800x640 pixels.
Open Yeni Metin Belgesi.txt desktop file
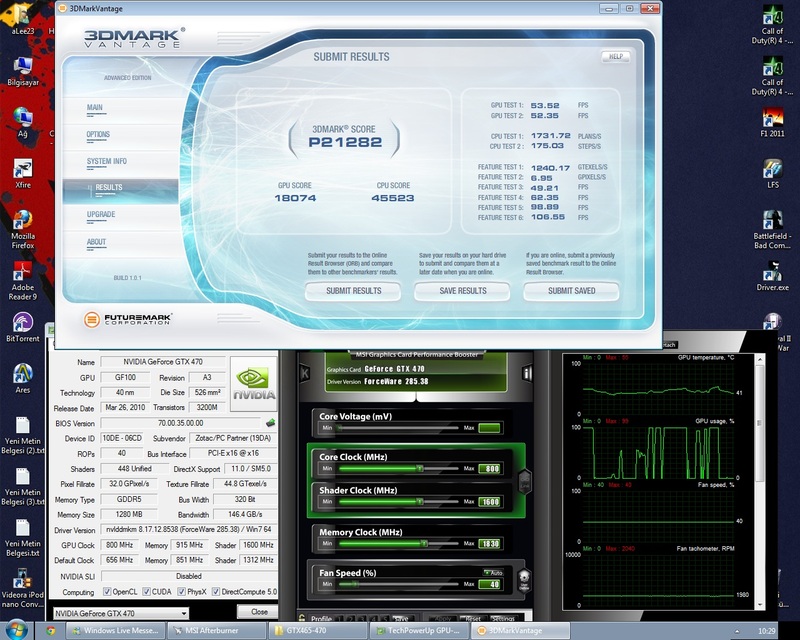tap(22, 538)
